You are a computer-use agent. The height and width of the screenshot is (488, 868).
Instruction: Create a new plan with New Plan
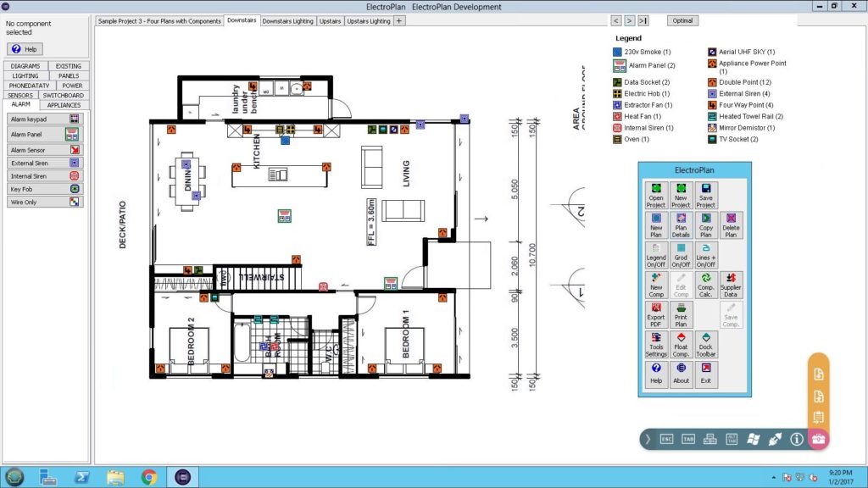point(656,225)
